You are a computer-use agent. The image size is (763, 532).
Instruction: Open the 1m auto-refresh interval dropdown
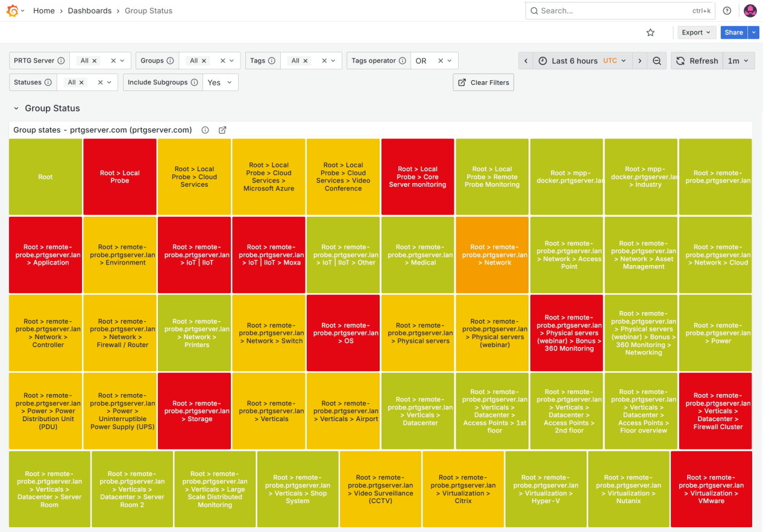coord(739,60)
